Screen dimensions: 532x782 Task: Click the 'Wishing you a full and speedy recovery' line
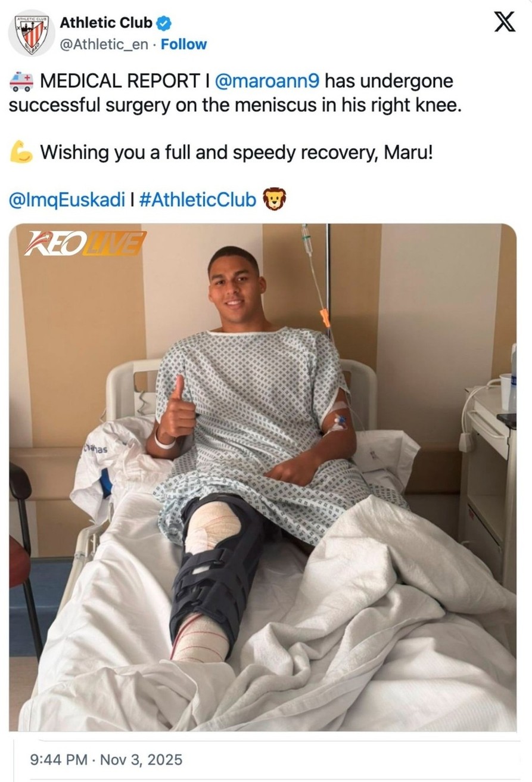tap(236, 153)
